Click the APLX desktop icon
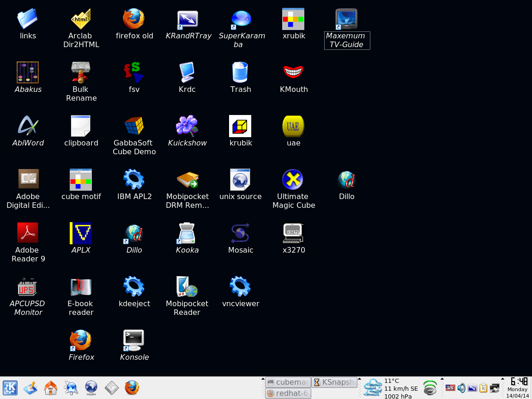 tap(81, 233)
